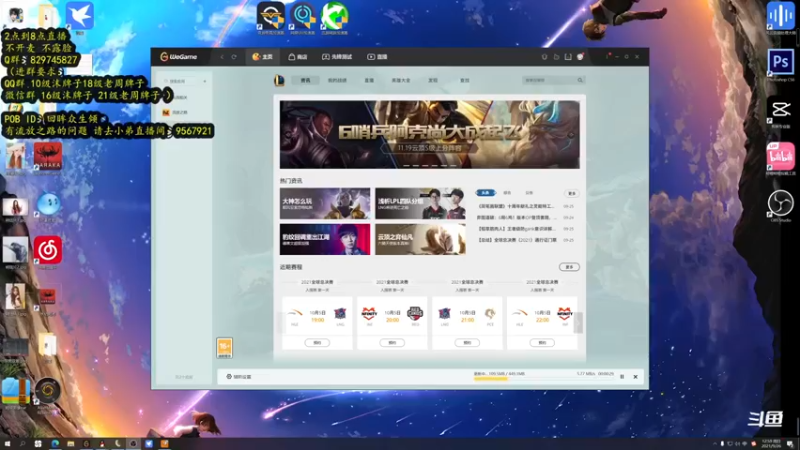Screen dimensions: 800x450
Task: Open the bilibili desktop shortcut
Action: click(x=781, y=159)
